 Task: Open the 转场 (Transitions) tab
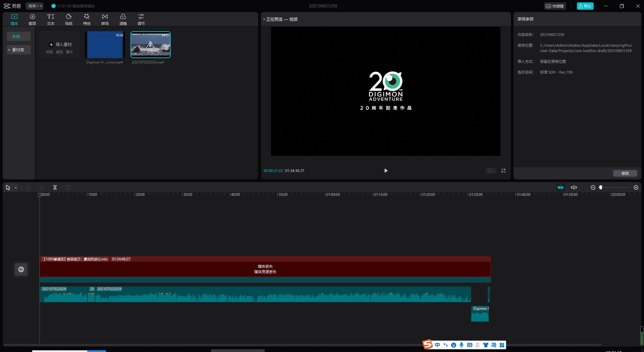pos(105,19)
